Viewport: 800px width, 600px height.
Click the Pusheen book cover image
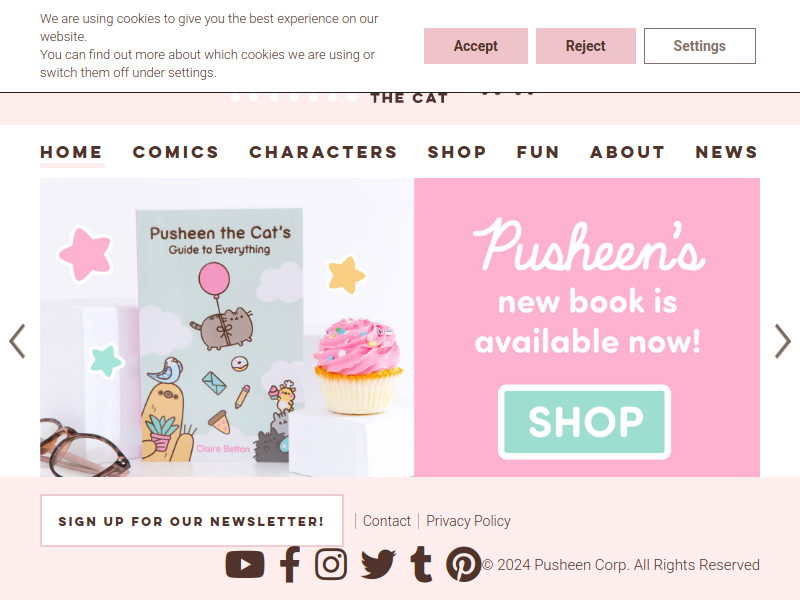222,334
